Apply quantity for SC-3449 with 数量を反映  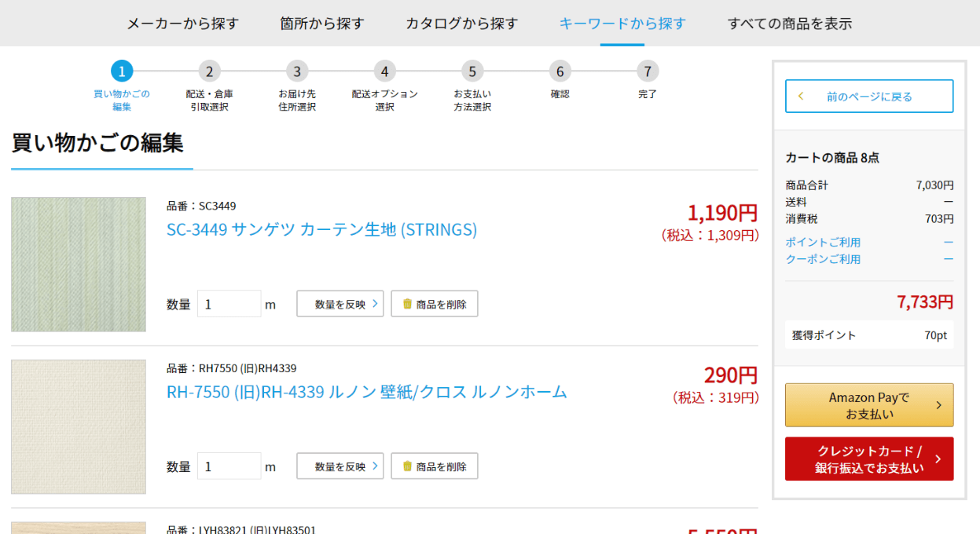click(x=340, y=304)
